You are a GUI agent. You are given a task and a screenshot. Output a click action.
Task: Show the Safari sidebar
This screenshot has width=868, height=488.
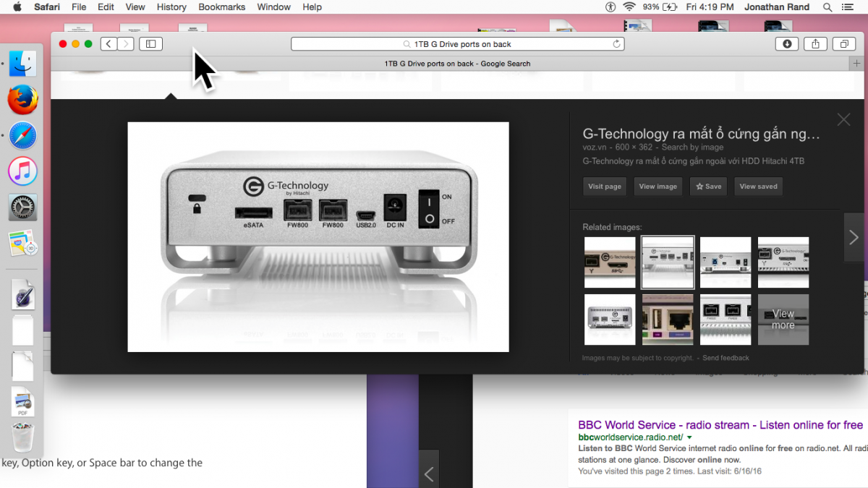(x=151, y=44)
